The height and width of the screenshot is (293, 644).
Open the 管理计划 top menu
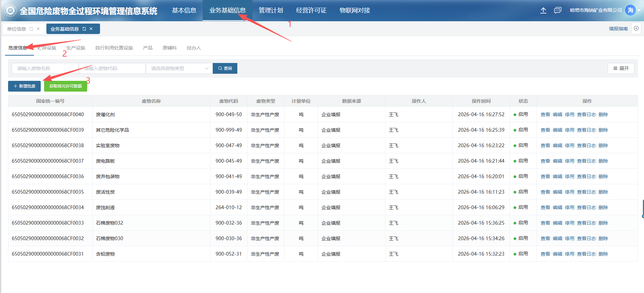click(271, 10)
